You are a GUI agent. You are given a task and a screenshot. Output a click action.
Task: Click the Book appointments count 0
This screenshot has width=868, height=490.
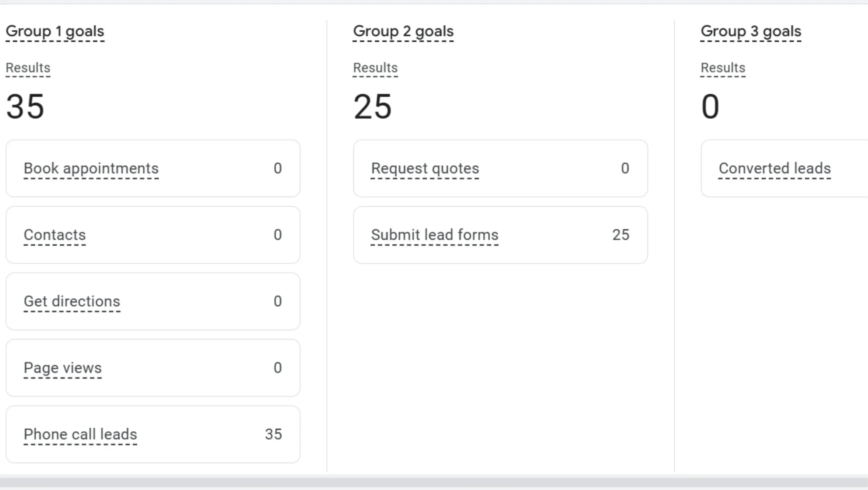tap(278, 168)
